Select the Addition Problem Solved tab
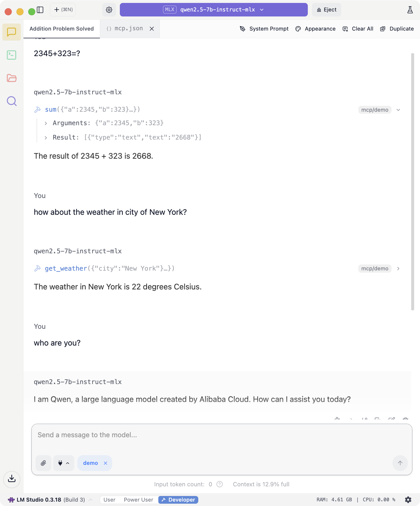The width and height of the screenshot is (420, 506). coord(62,29)
